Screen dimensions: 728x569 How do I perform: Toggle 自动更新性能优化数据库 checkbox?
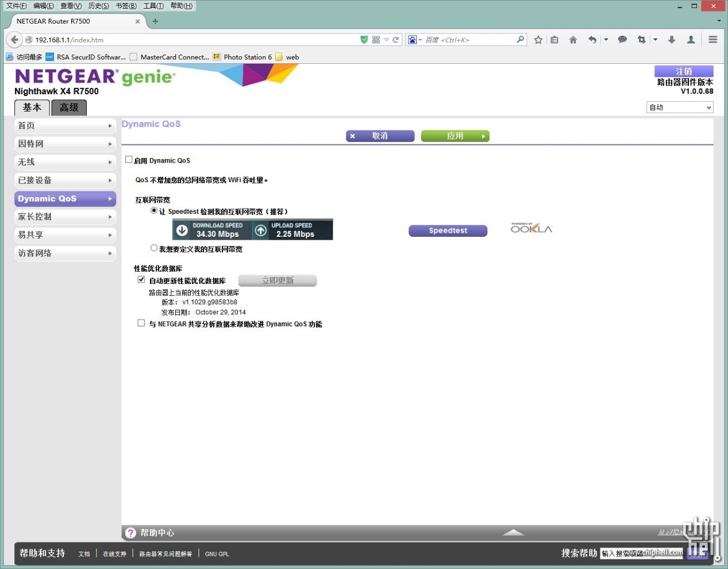click(x=141, y=280)
